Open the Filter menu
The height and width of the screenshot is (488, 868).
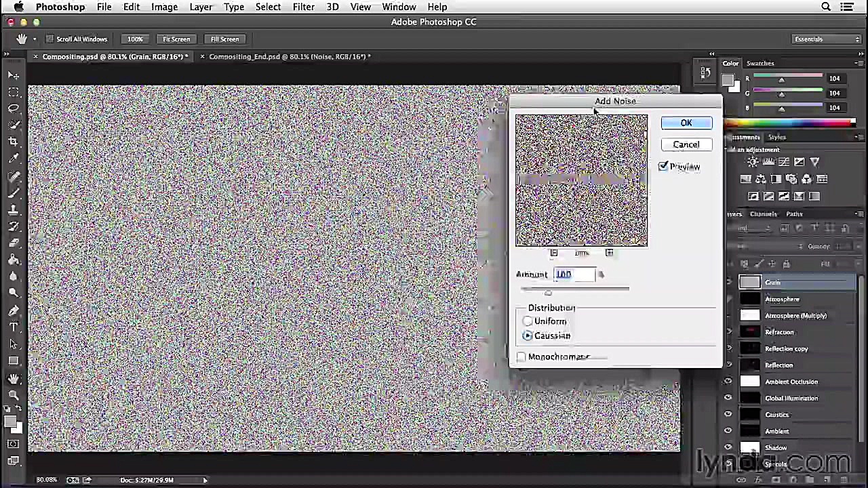coord(303,7)
